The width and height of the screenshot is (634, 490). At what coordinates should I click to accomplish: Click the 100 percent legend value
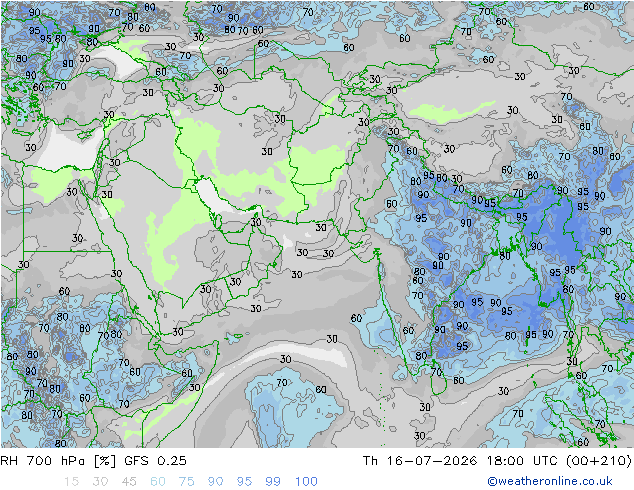(306, 482)
